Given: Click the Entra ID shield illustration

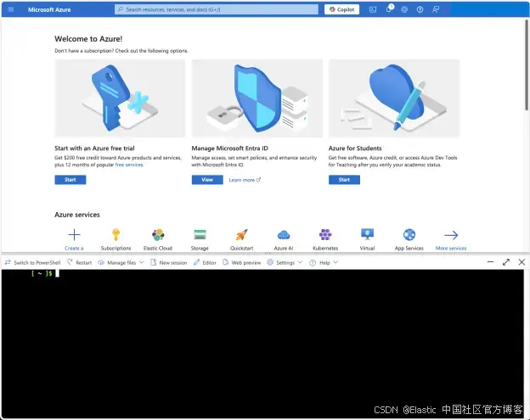Looking at the screenshot, I should coord(257,98).
